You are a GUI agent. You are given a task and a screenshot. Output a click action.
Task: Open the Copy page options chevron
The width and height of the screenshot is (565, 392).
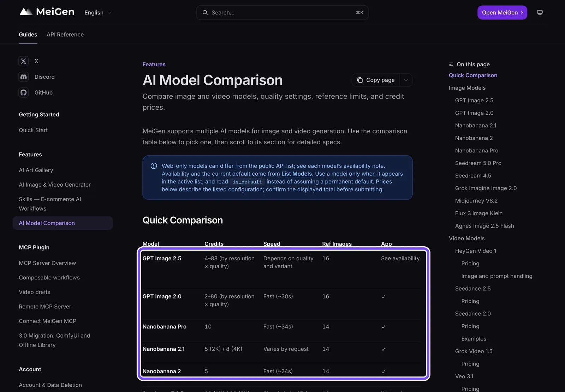(406, 80)
